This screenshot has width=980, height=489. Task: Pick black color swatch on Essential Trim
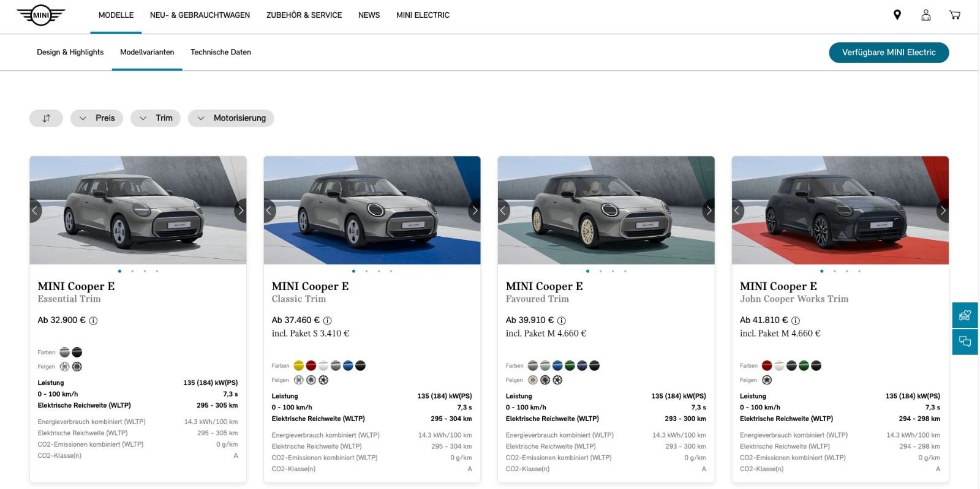(77, 353)
